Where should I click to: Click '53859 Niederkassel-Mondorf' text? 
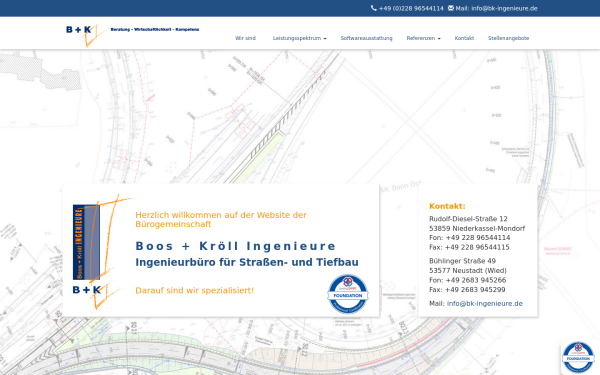click(x=477, y=228)
